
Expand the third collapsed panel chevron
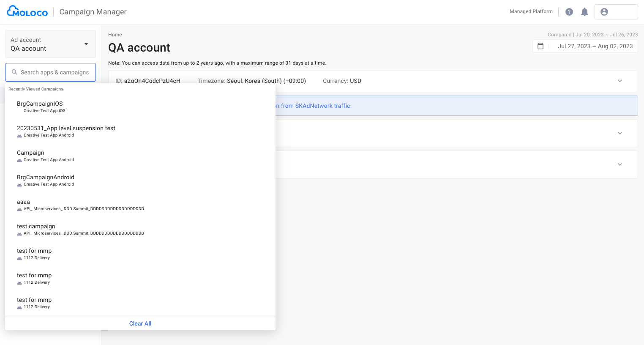[619, 164]
